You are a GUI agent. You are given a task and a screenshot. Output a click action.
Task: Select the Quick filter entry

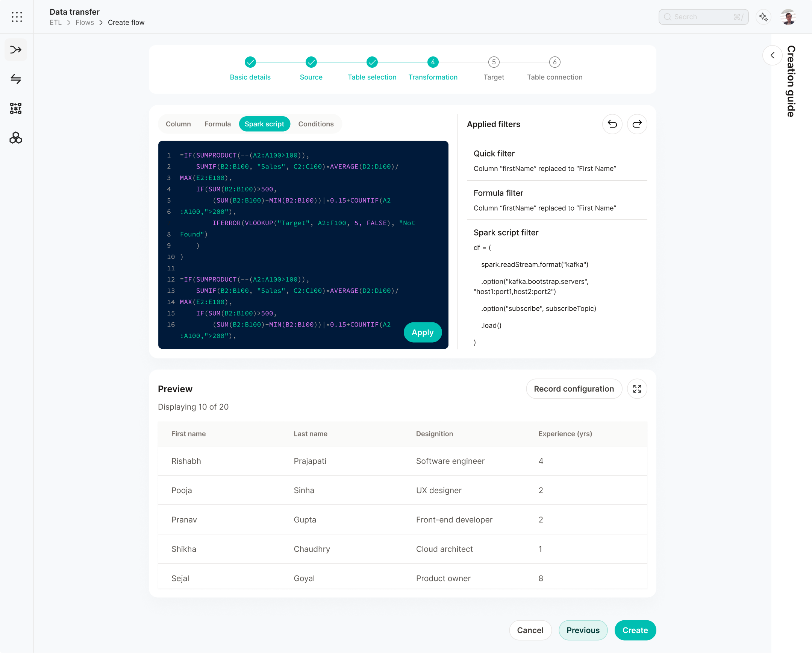(x=557, y=161)
